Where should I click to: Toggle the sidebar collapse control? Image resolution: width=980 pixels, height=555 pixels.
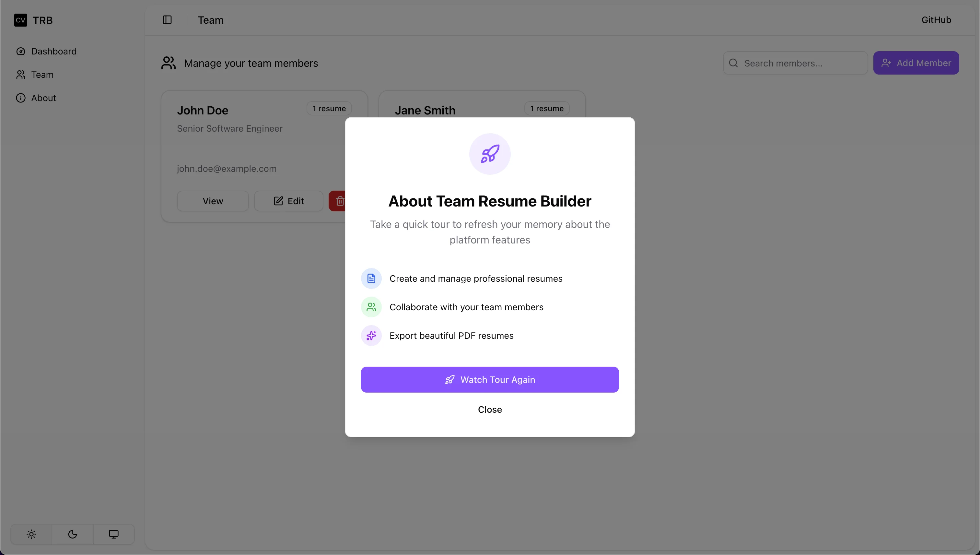[x=167, y=20]
